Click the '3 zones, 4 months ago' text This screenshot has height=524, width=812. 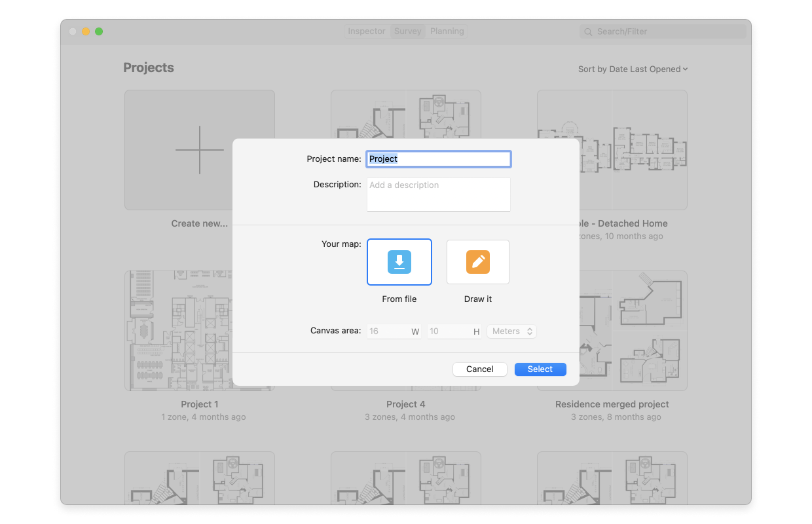tap(410, 417)
